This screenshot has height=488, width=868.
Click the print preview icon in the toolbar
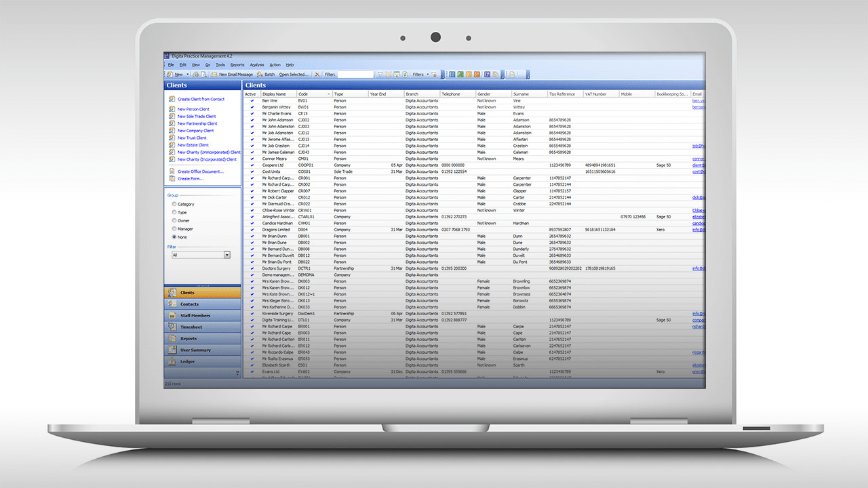pos(203,75)
